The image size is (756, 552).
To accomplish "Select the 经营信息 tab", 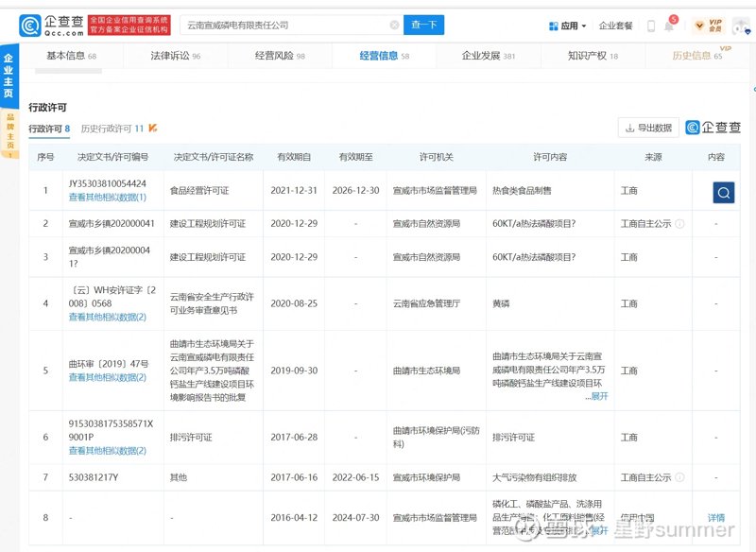I will coord(385,56).
